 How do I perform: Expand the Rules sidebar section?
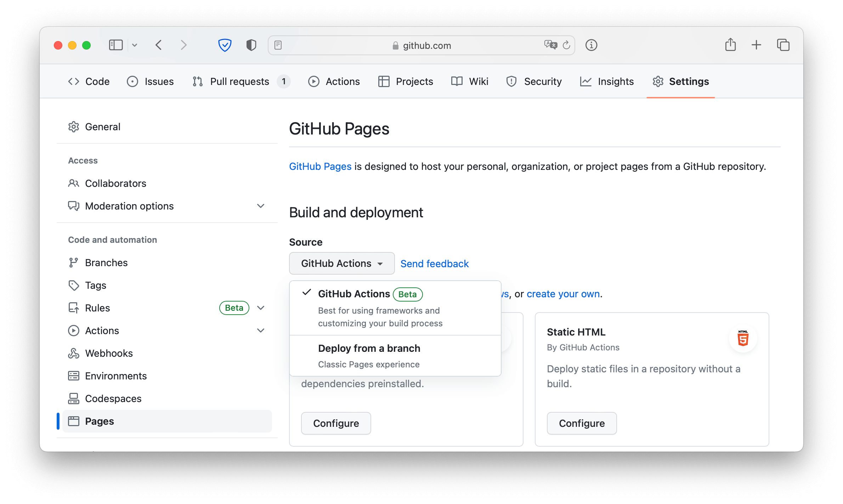pyautogui.click(x=261, y=308)
